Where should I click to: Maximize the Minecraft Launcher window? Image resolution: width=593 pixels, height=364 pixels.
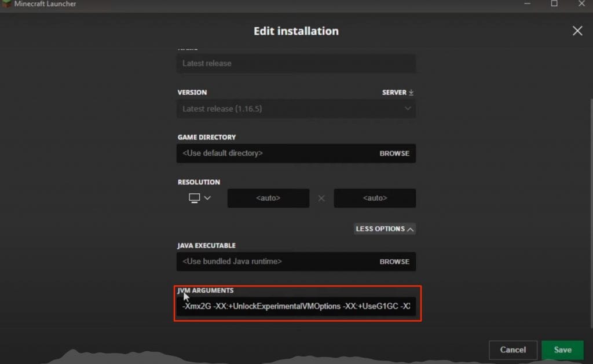point(554,4)
